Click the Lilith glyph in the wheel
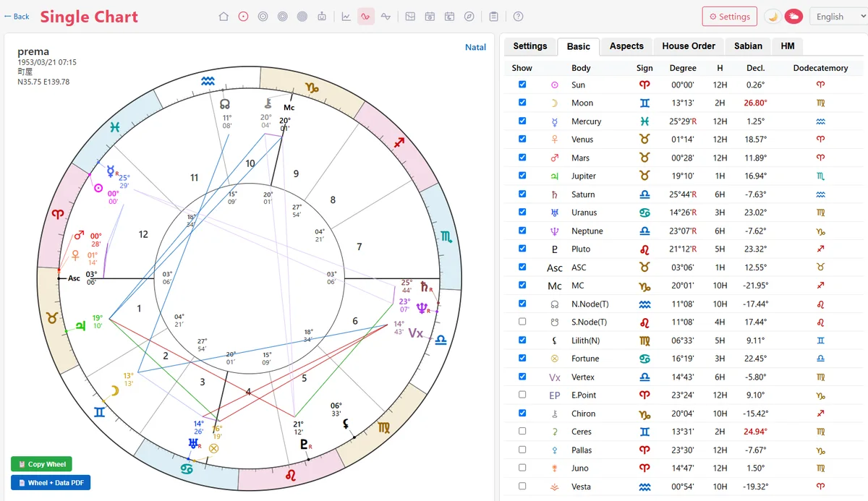Image resolution: width=868 pixels, height=501 pixels. 346,424
